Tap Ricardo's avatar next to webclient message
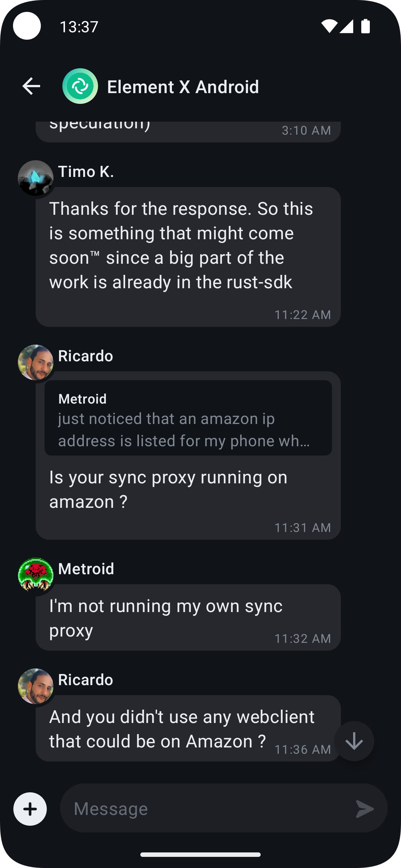The image size is (401, 868). tap(36, 686)
